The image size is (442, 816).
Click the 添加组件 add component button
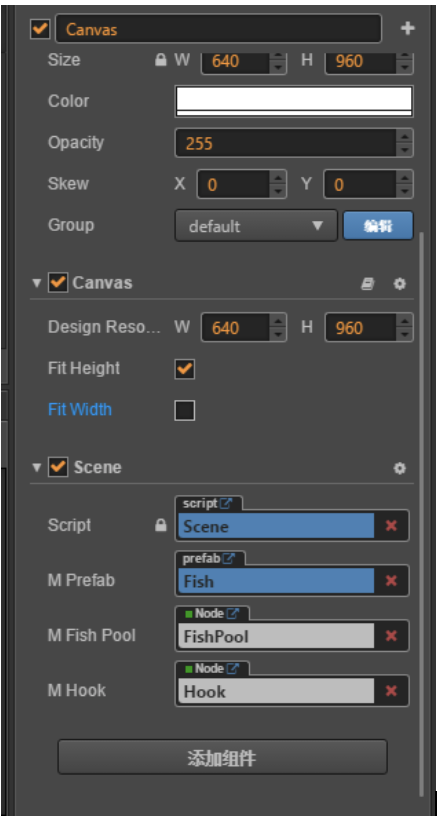[x=222, y=758]
